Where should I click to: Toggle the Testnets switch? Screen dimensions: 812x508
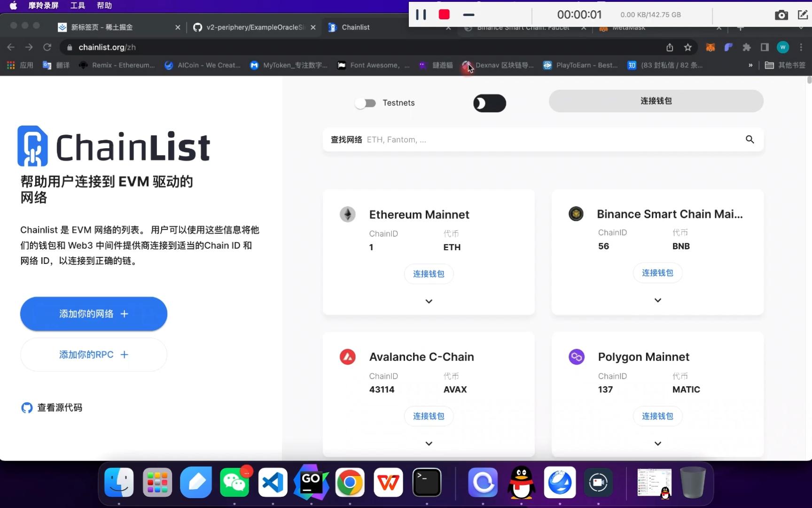[x=365, y=103]
